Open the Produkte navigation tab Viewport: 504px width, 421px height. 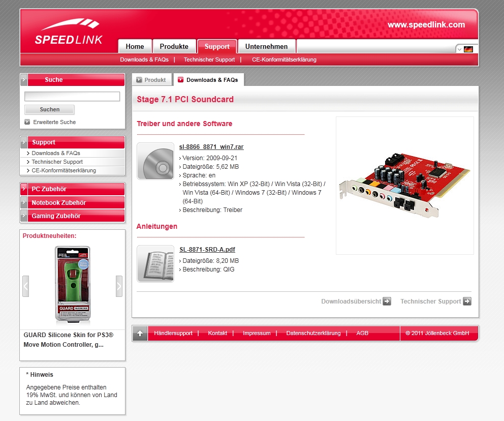coord(174,47)
